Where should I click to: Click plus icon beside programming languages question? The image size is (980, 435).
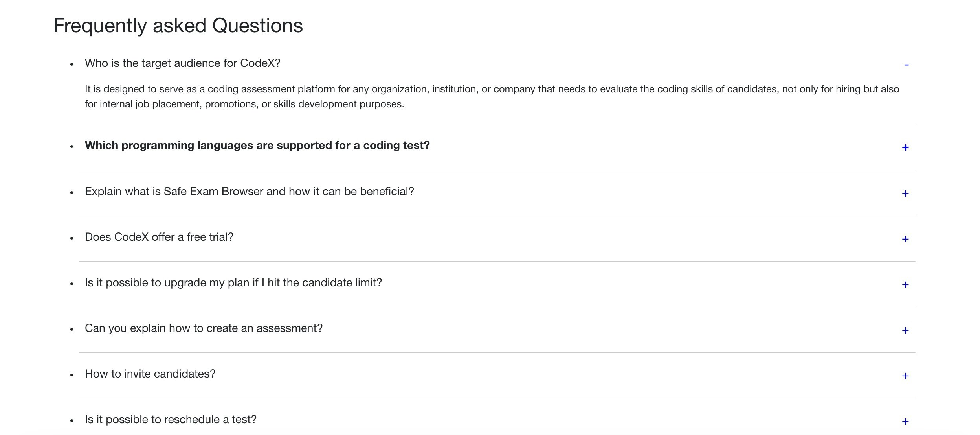pos(905,147)
